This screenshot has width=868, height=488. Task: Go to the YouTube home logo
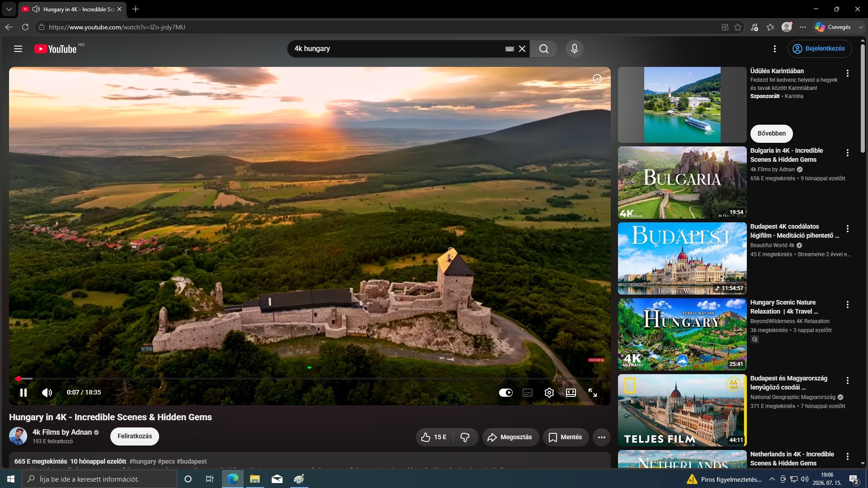pos(56,49)
